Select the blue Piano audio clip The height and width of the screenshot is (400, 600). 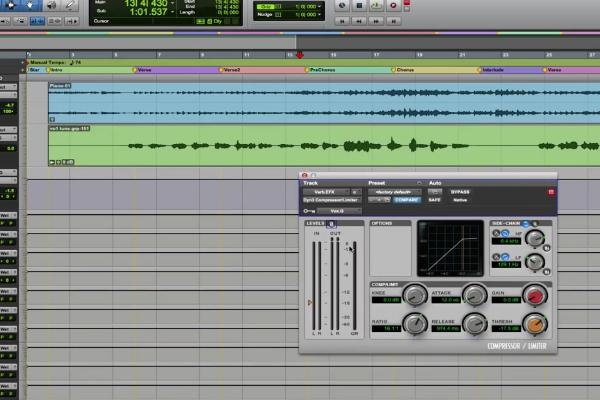[324, 103]
